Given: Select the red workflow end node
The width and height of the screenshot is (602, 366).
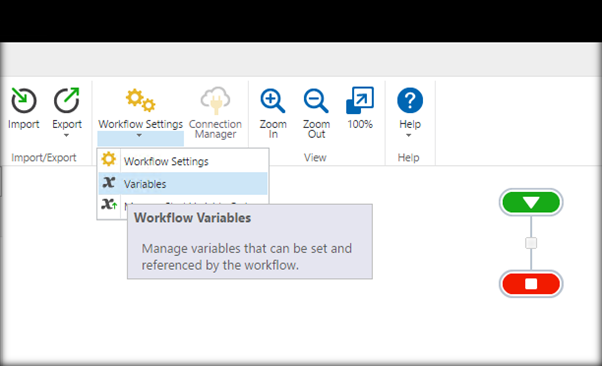Looking at the screenshot, I should (x=531, y=284).
